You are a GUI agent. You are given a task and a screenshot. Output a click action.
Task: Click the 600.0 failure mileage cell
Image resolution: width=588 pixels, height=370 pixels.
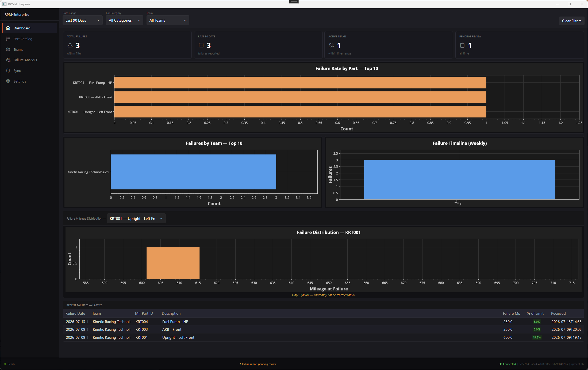[508, 337]
